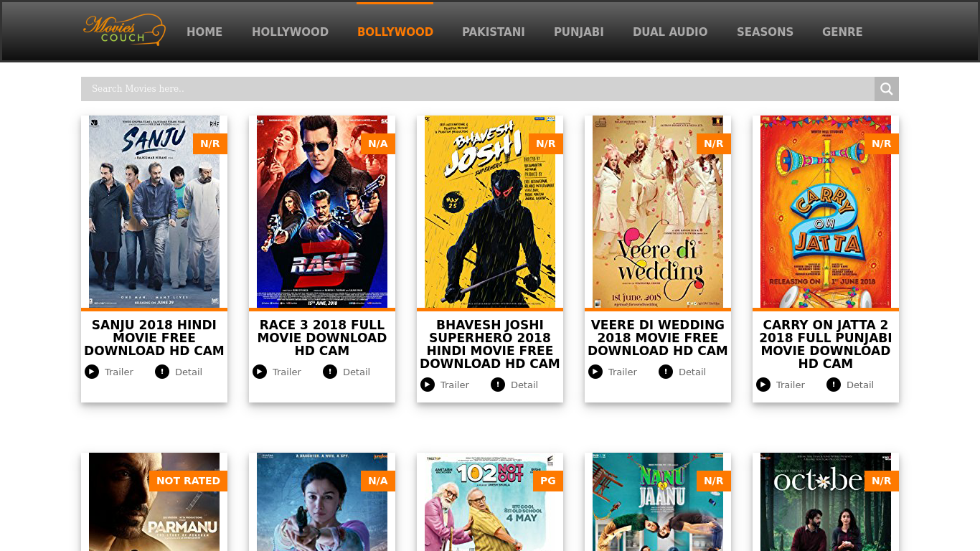
Task: Open the Carry On Jatta 2 title link
Action: [826, 344]
